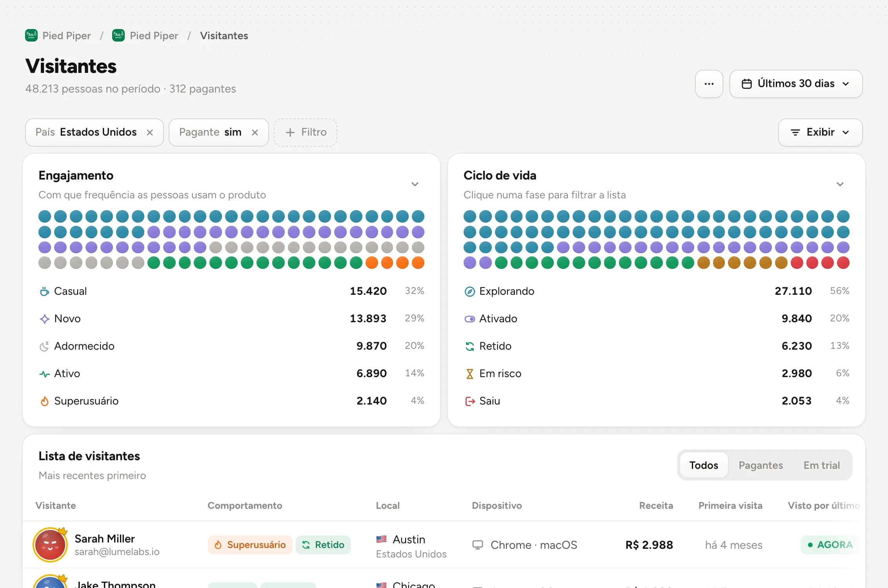Click the Saiu exit icon
The image size is (888, 588).
coord(469,401)
